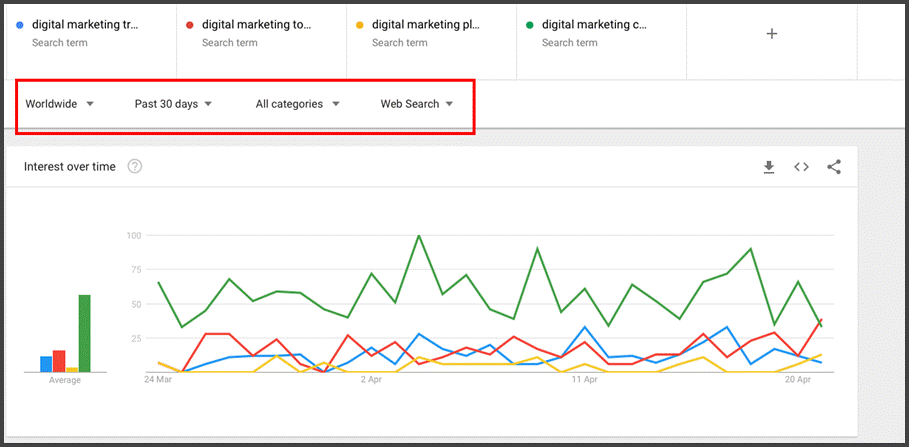Click the green line's peak at 100
Screen dimensions: 909x447
pos(419,236)
